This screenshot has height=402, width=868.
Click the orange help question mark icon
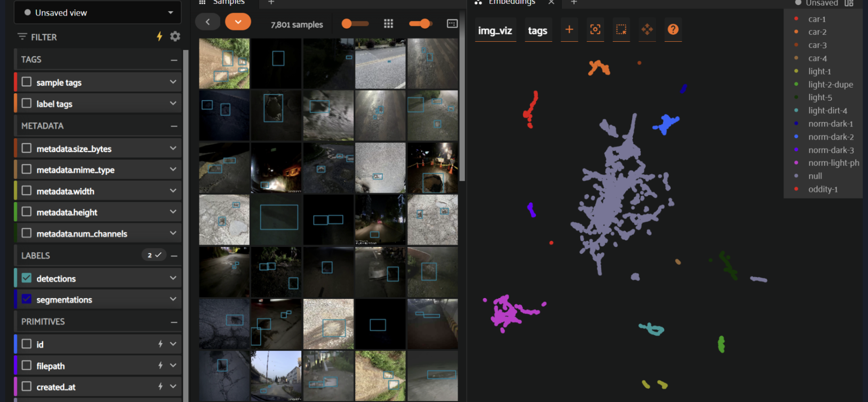coord(673,30)
